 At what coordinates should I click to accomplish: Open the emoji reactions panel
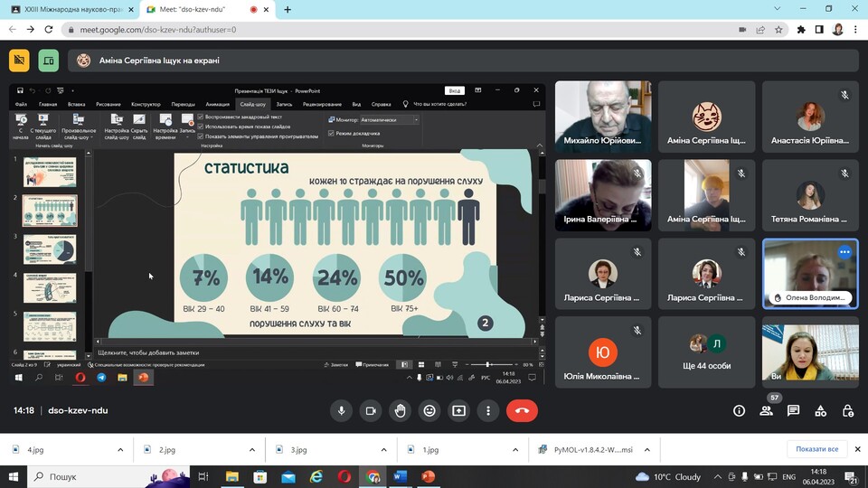(429, 410)
